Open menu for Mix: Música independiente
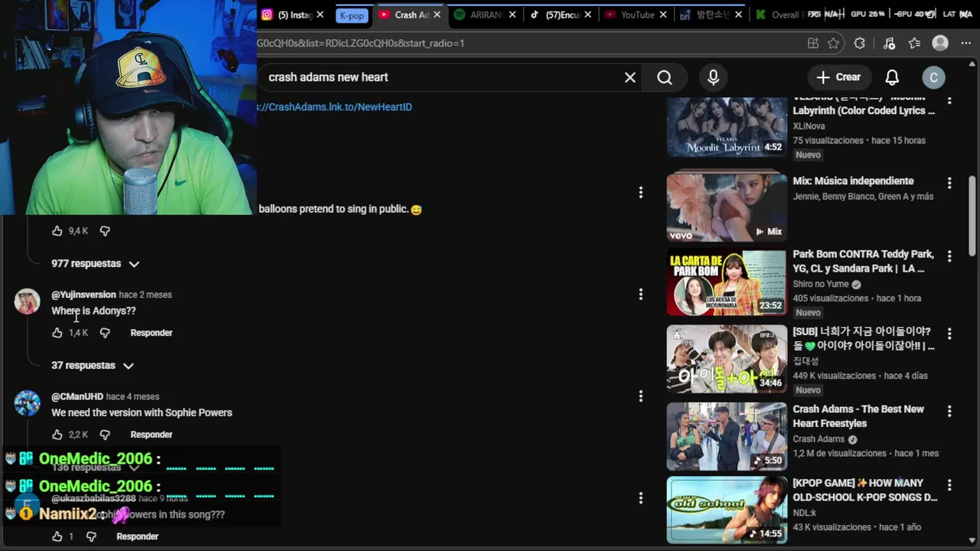 (949, 183)
